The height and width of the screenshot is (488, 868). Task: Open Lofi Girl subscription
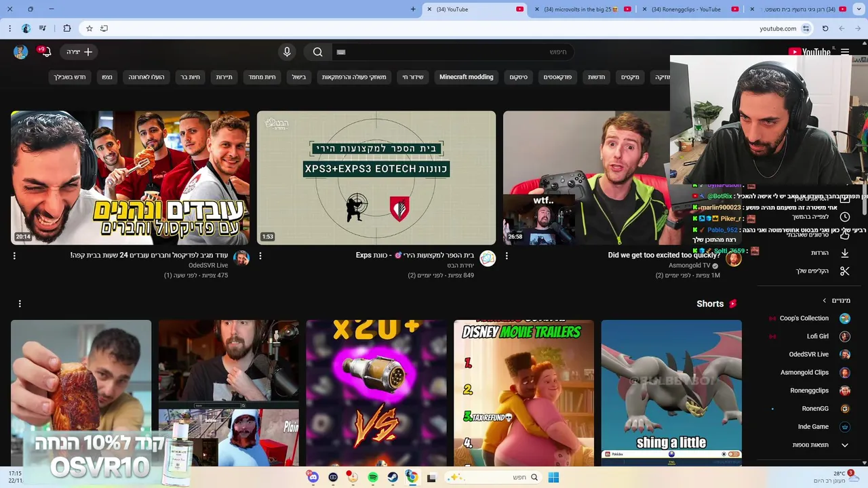808,336
